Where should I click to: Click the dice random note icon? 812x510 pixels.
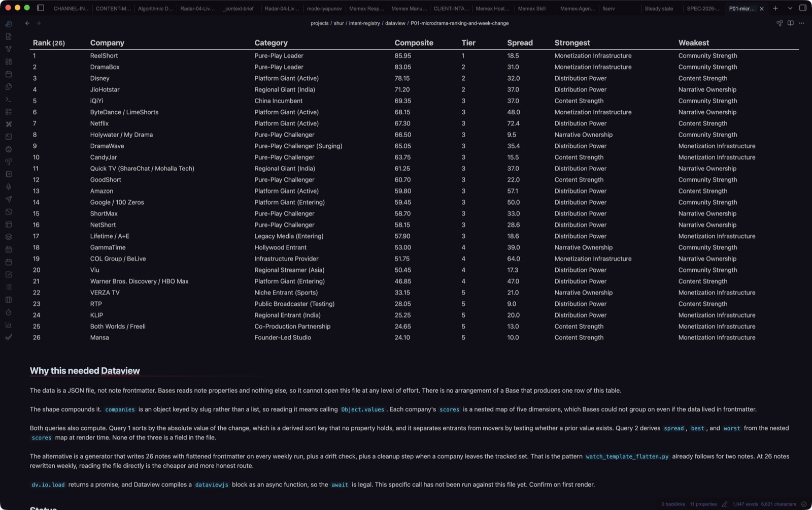point(9,212)
